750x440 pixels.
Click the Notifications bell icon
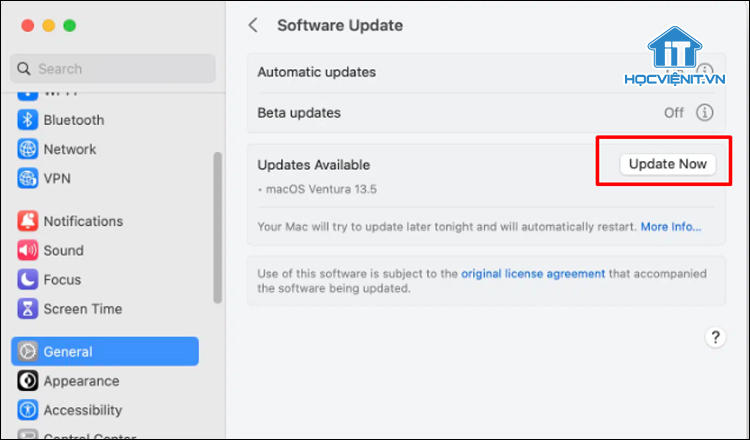point(28,221)
